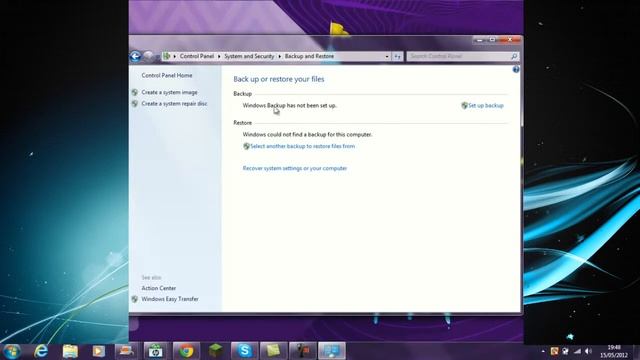Open the volume speaker tray icon

[588, 351]
